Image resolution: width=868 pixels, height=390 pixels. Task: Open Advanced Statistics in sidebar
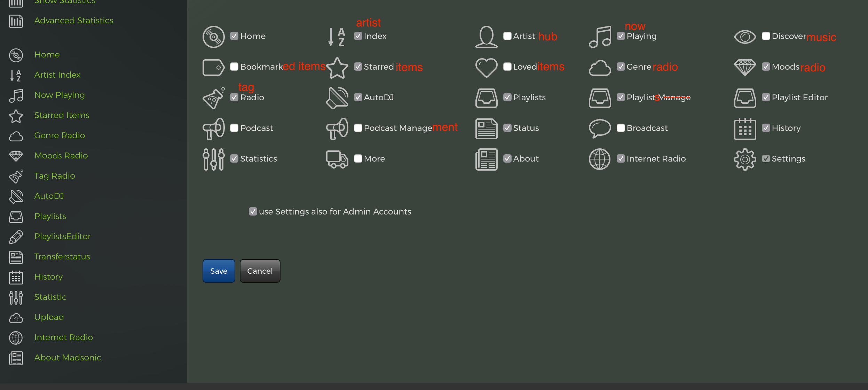pyautogui.click(x=74, y=21)
